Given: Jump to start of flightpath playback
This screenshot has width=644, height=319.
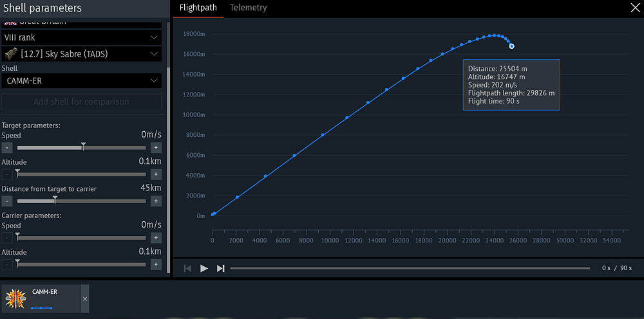Looking at the screenshot, I should click(187, 268).
